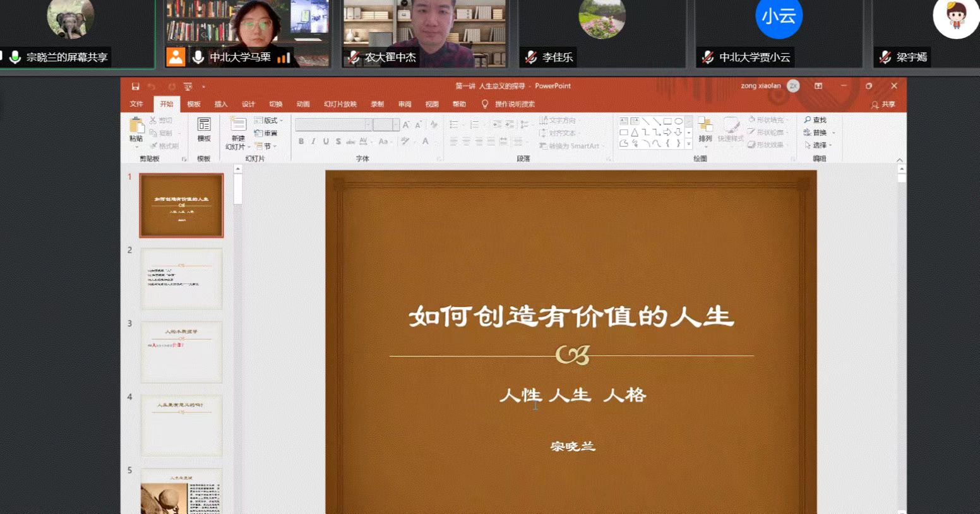
Task: Select slide 3 thumbnail in the panel
Action: (181, 352)
